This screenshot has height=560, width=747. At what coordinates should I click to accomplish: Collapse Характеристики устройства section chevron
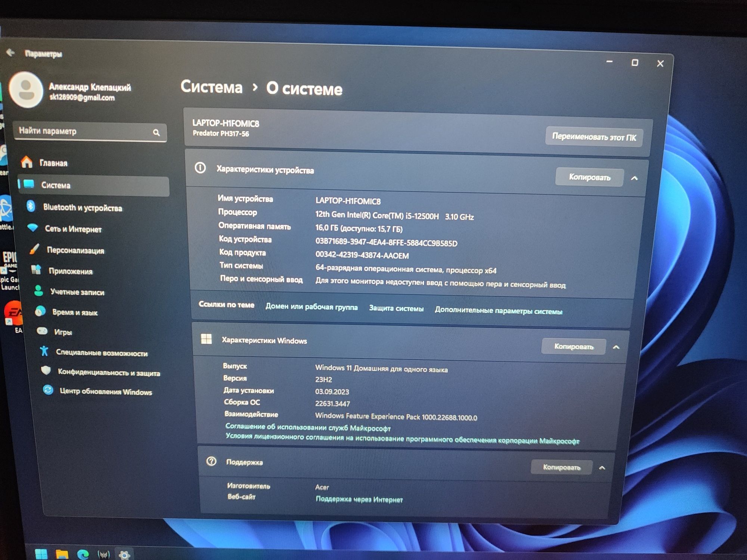pyautogui.click(x=634, y=178)
